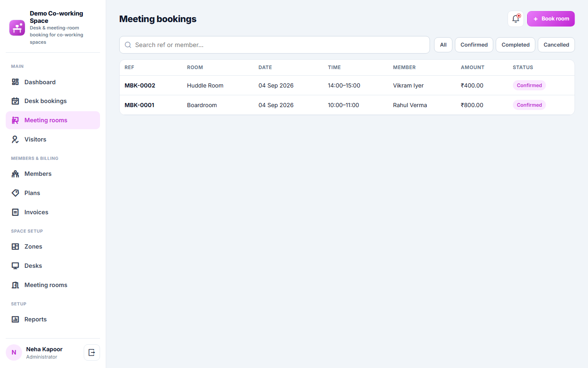Image resolution: width=588 pixels, height=368 pixels.
Task: Log out using the sign-out icon
Action: pyautogui.click(x=92, y=352)
